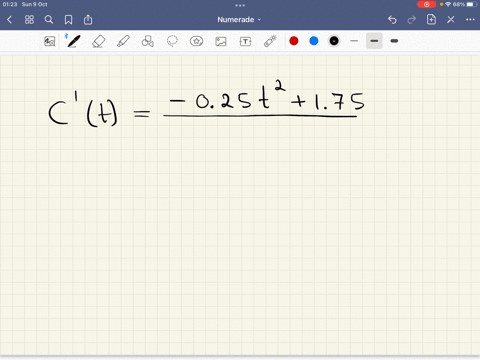Go back using the left chevron
480x360 pixels.
point(9,20)
